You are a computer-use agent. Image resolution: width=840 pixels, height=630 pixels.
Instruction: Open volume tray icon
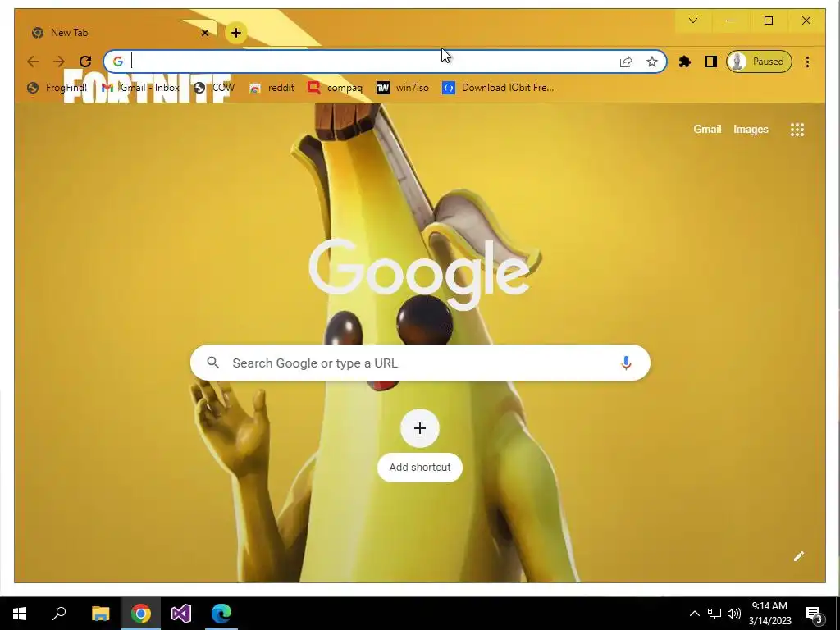point(734,614)
